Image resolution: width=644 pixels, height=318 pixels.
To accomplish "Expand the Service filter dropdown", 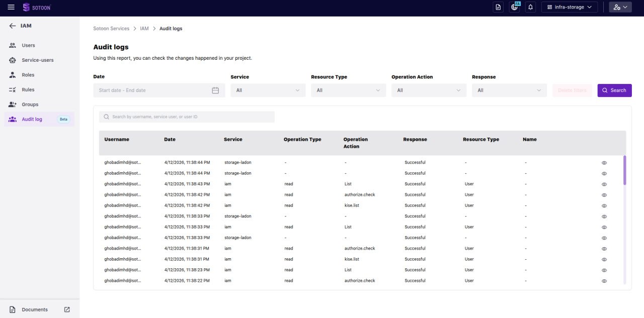I will [x=268, y=90].
